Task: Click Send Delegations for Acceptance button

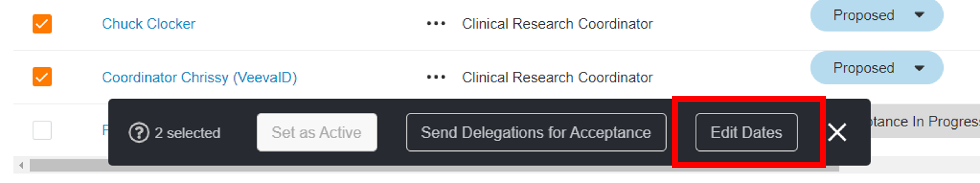Action: 536,132
